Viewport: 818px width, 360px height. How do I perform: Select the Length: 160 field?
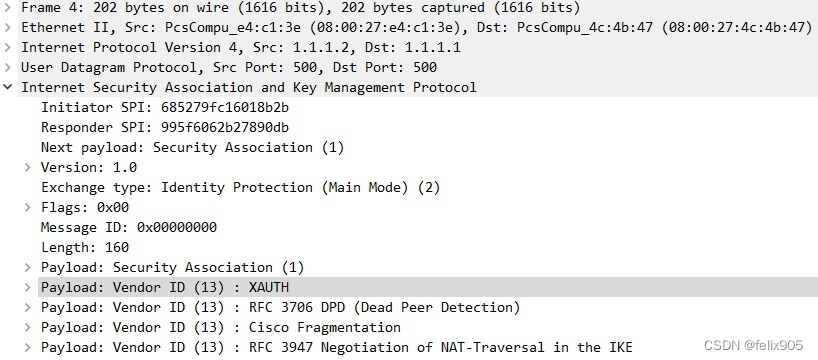pyautogui.click(x=85, y=247)
